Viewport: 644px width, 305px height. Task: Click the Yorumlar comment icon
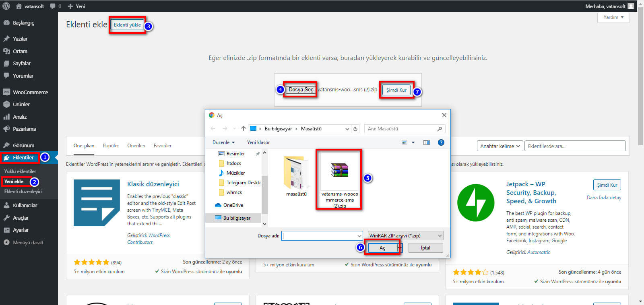(x=6, y=76)
